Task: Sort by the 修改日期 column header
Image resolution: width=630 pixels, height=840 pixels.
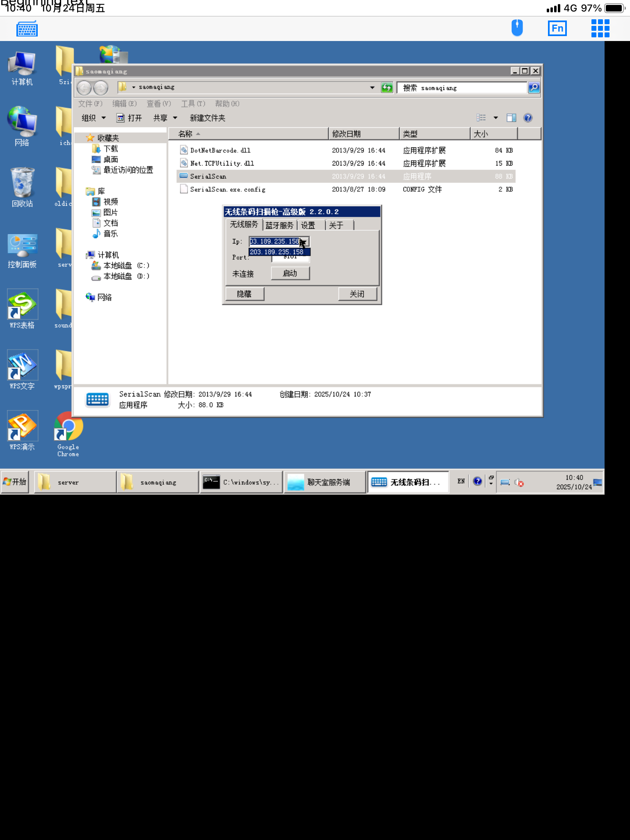Action: 364,134
